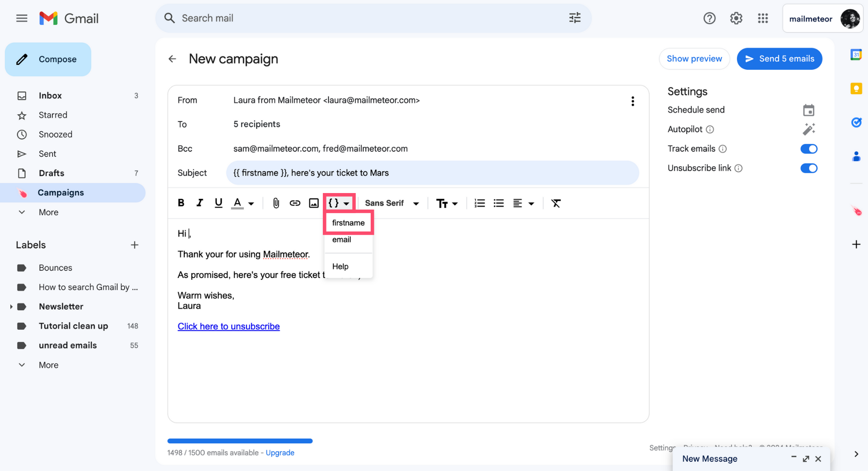
Task: Select firstname from variables menu
Action: tap(348, 223)
